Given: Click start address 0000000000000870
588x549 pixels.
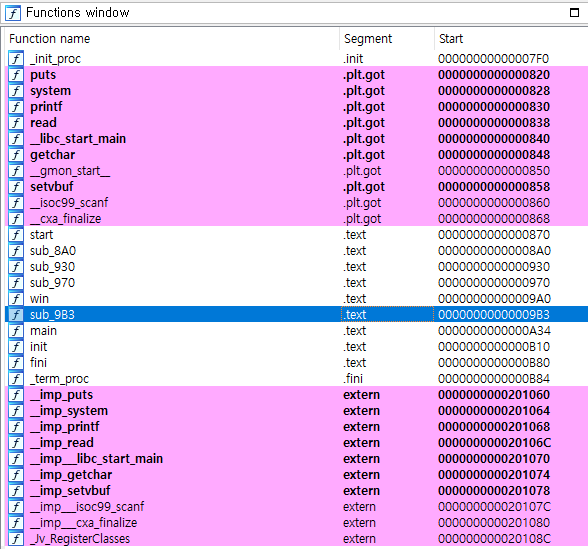Looking at the screenshot, I should point(494,235).
